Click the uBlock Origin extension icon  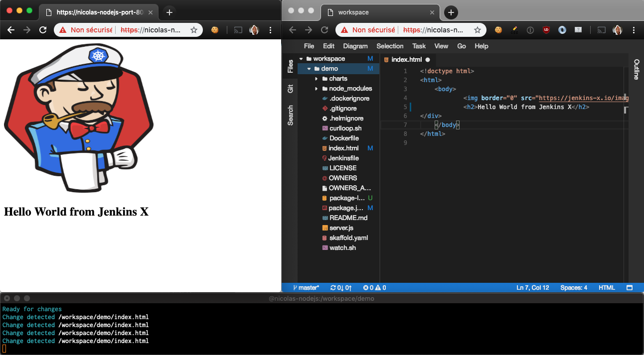546,30
